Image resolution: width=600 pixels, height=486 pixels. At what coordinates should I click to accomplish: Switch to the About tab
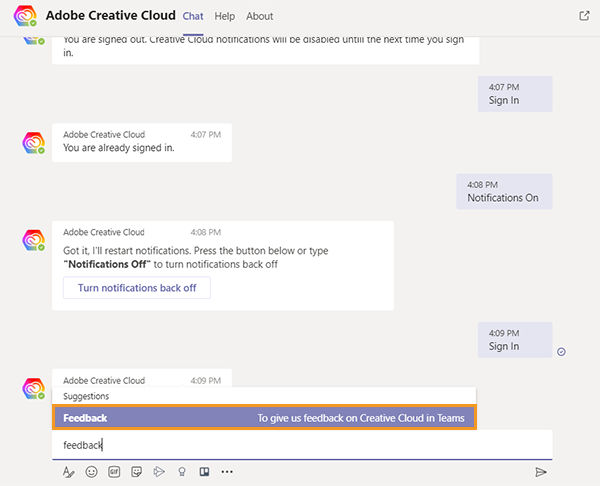point(260,16)
